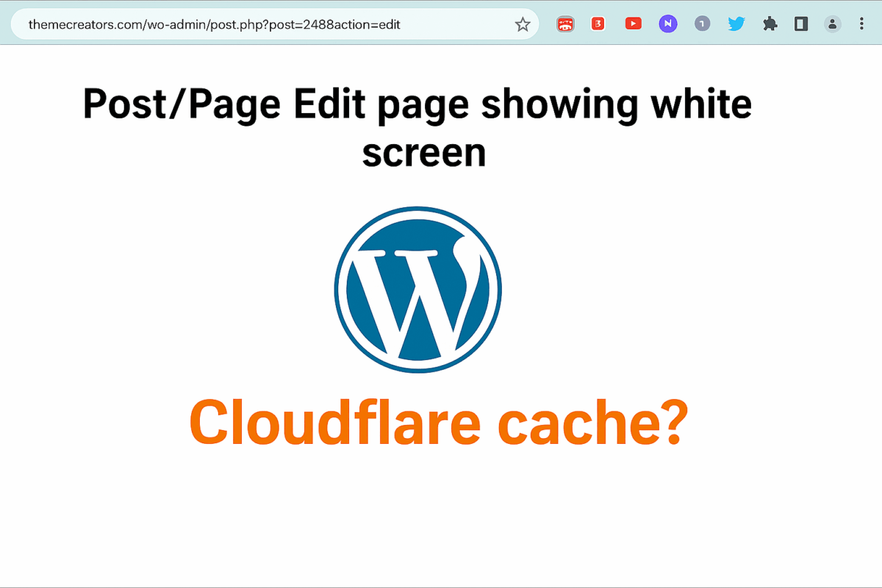Open the gray number 1 badge icon
The height and width of the screenshot is (588, 882).
coord(702,24)
